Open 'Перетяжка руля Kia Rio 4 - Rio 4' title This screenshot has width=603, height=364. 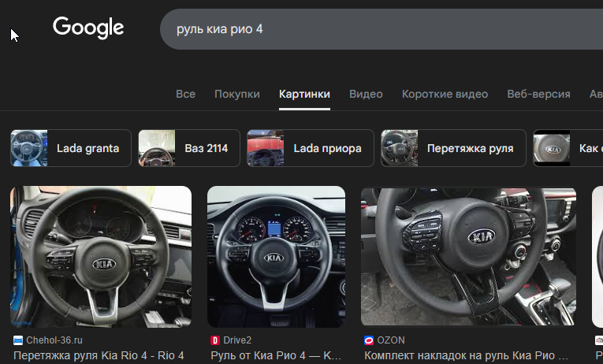[x=99, y=355]
